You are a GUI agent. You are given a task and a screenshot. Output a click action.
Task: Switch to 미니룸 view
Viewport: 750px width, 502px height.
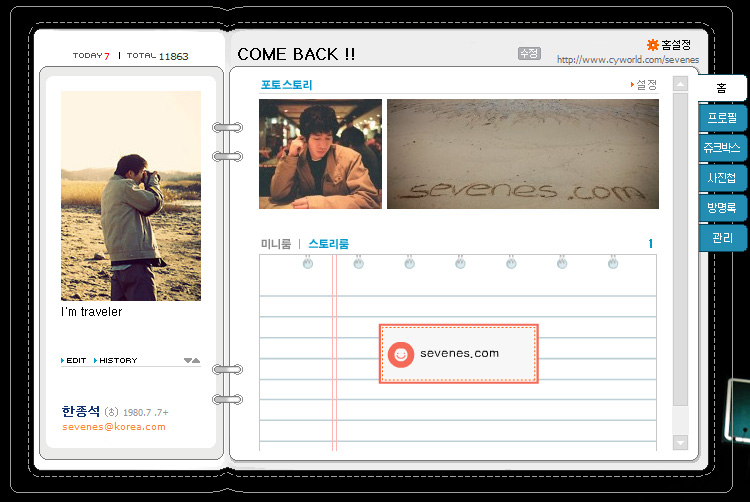tap(276, 244)
